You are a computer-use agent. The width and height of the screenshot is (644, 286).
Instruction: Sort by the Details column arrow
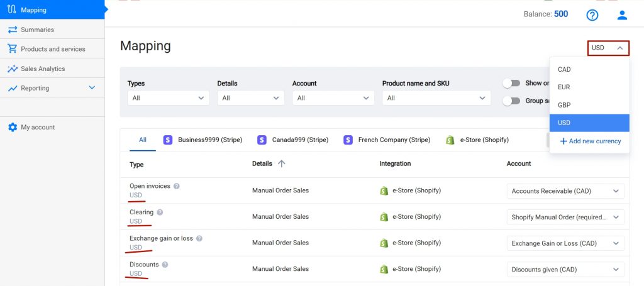(281, 163)
